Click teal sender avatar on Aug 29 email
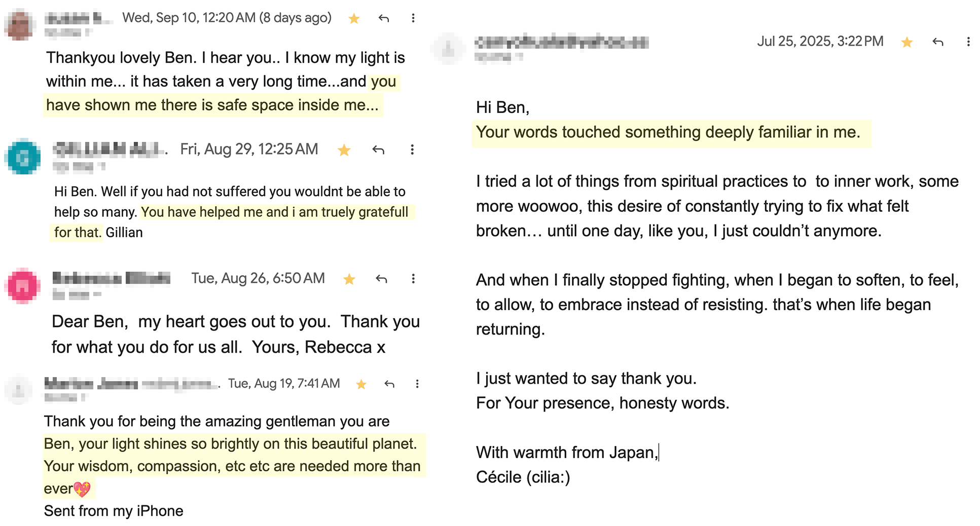Screen dimensions: 980x526 (23, 157)
